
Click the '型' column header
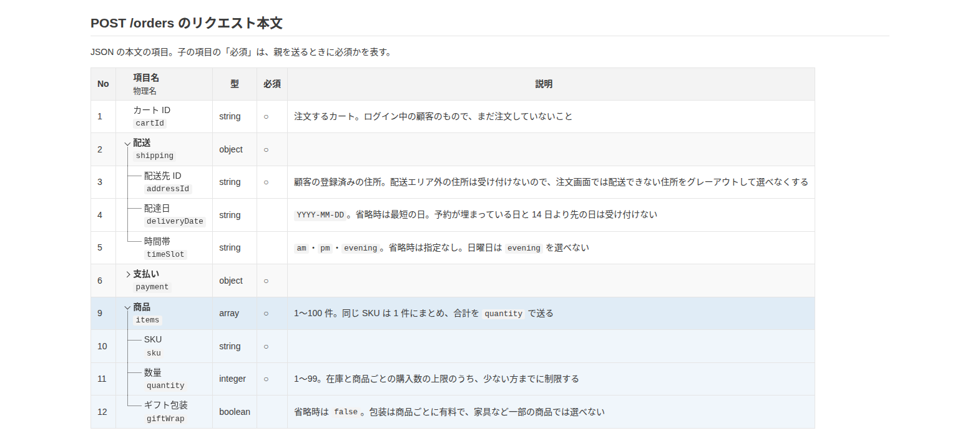(x=235, y=84)
